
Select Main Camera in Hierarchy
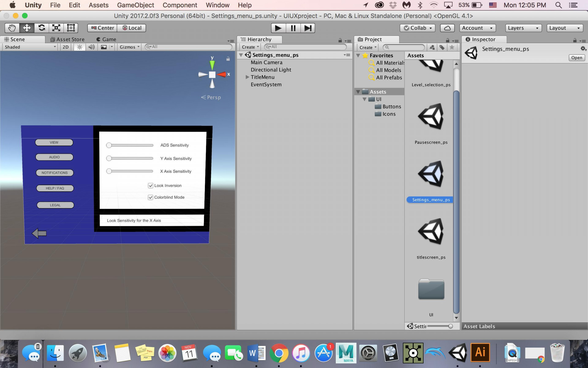[266, 63]
